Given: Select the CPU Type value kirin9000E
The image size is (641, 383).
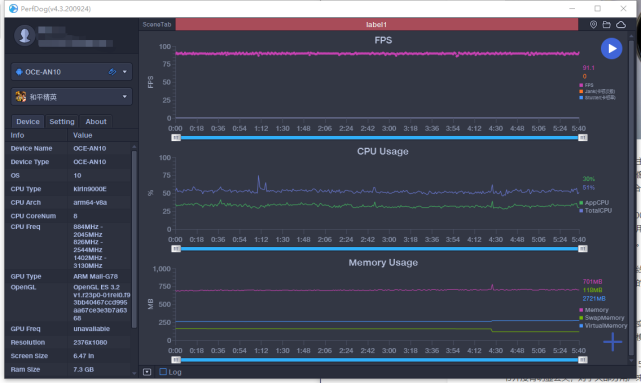Looking at the screenshot, I should coord(90,189).
